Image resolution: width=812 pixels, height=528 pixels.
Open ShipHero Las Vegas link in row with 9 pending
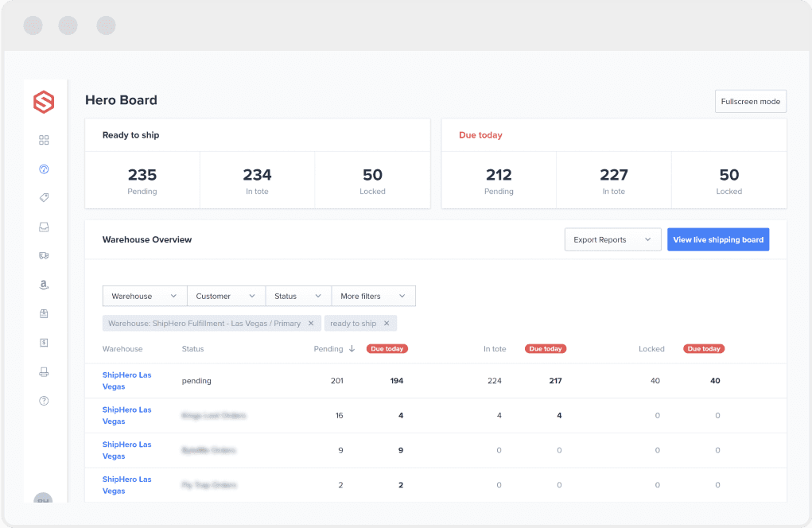click(x=127, y=450)
